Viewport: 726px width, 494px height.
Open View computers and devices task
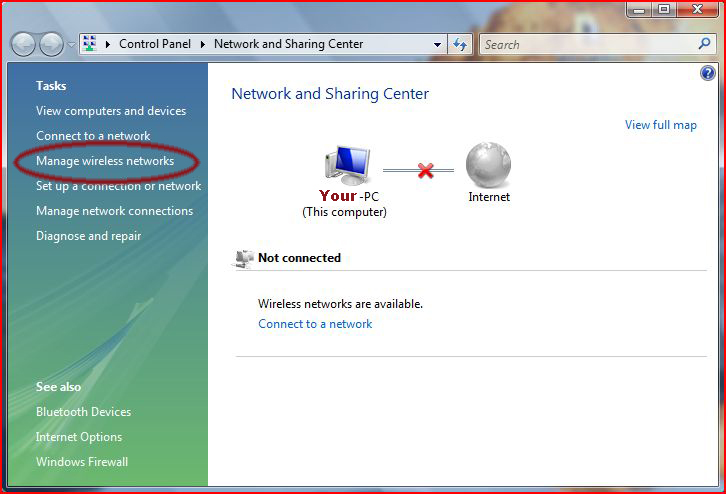[111, 111]
